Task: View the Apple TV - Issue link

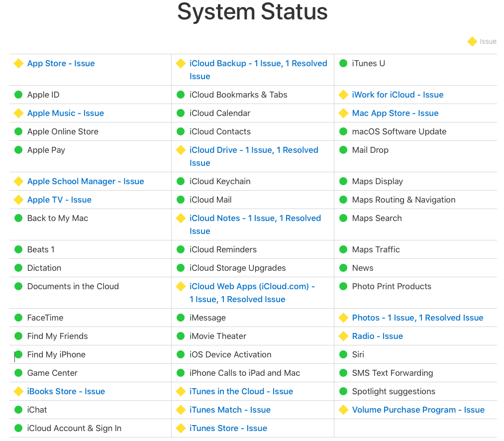Action: tap(60, 200)
